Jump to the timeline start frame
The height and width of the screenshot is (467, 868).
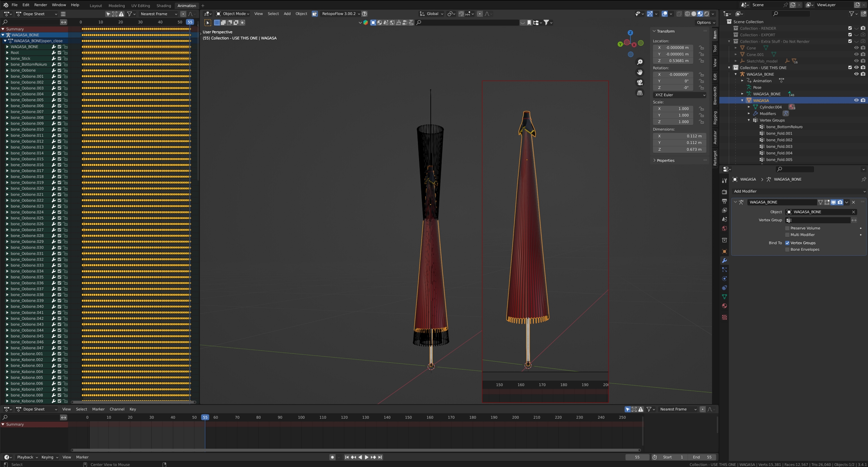click(x=347, y=457)
